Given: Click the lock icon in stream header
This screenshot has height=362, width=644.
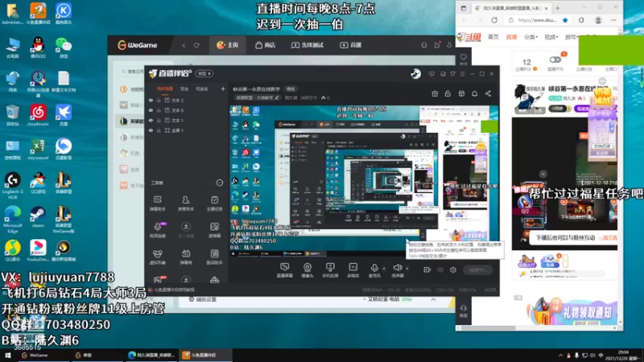Looking at the screenshot, I should (448, 93).
